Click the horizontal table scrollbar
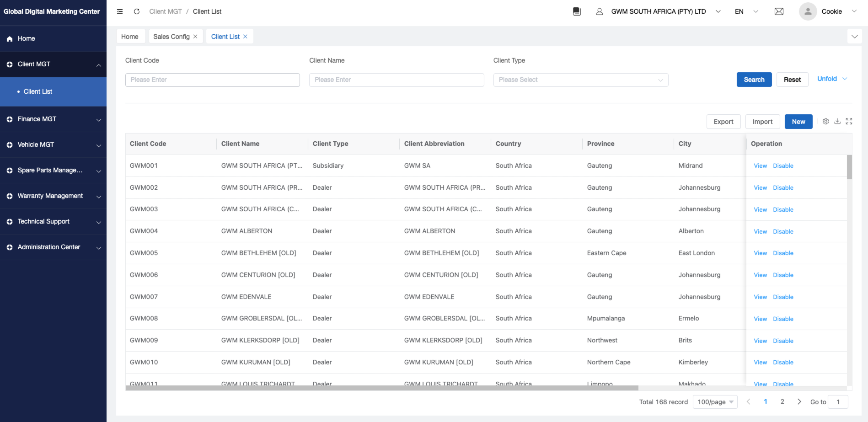The width and height of the screenshot is (868, 422). click(x=381, y=388)
